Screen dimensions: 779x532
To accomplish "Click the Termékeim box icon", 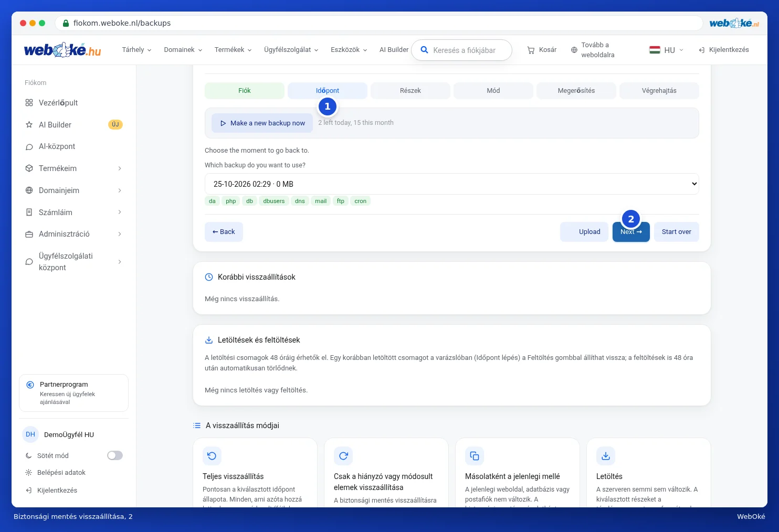I will (x=29, y=168).
